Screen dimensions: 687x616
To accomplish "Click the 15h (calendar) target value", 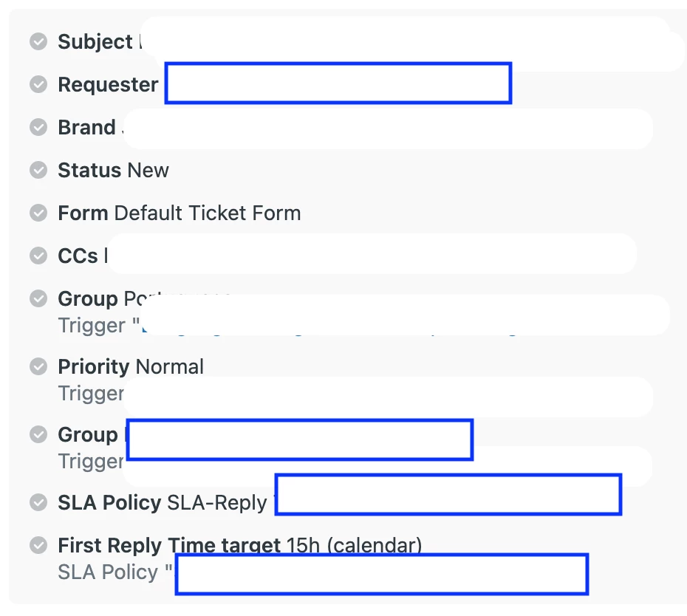I will tap(354, 545).
